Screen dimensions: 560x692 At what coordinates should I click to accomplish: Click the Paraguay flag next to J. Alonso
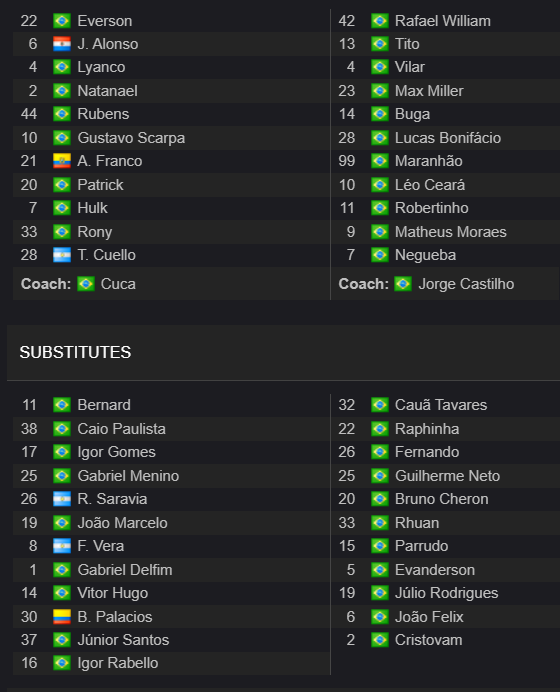tap(62, 44)
